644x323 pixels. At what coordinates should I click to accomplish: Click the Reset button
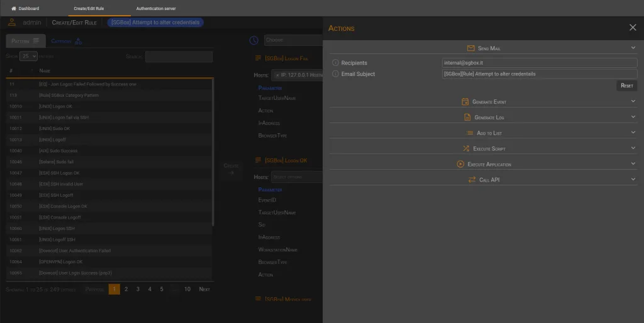pos(627,85)
